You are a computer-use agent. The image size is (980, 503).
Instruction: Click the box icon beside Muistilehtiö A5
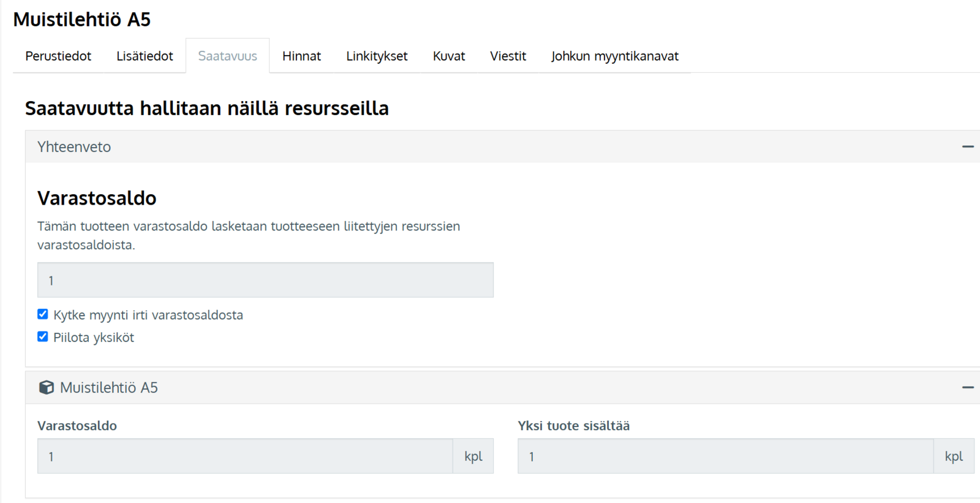pos(47,387)
